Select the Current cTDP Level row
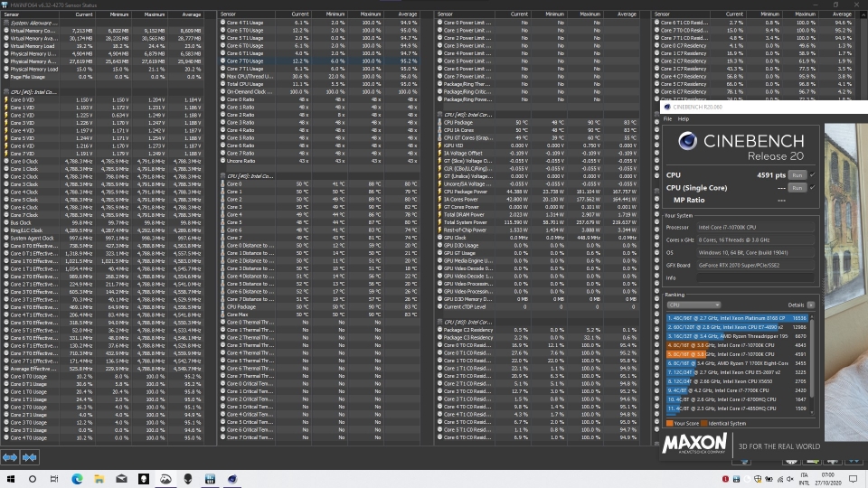 click(x=536, y=306)
